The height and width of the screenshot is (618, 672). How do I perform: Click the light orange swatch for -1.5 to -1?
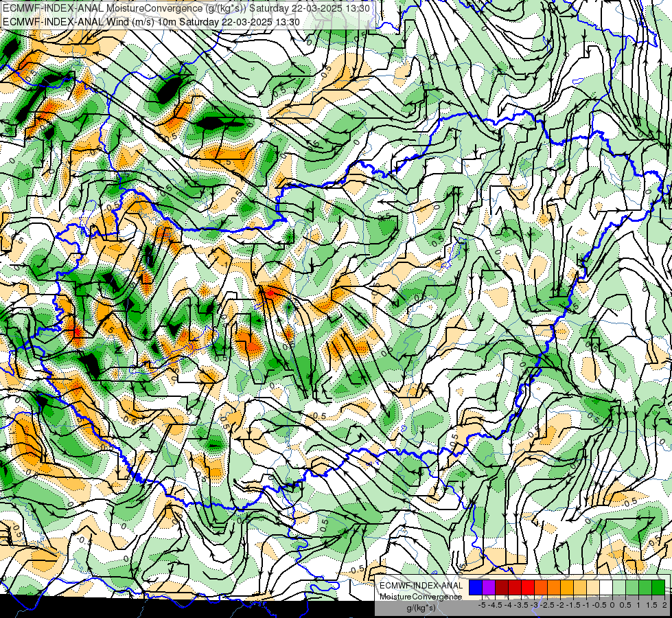(x=580, y=588)
